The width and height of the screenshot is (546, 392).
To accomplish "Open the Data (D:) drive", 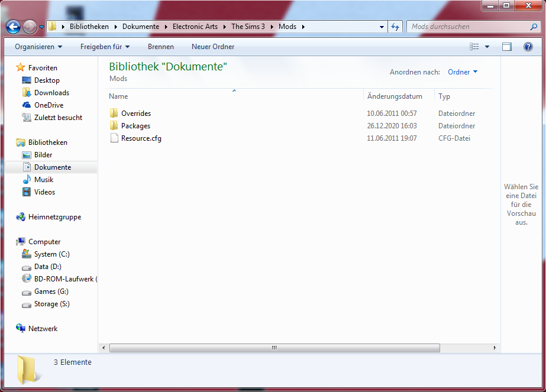I will pyautogui.click(x=48, y=267).
